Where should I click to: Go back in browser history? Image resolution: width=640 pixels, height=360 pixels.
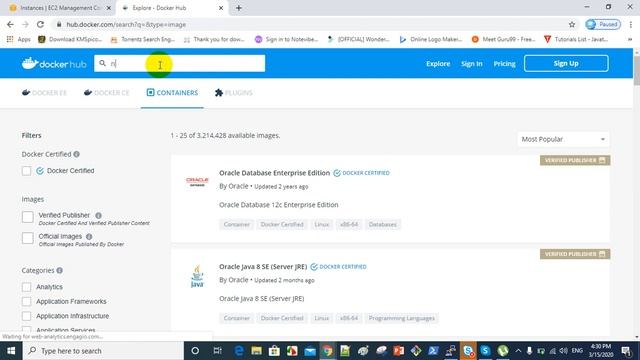click(10, 24)
